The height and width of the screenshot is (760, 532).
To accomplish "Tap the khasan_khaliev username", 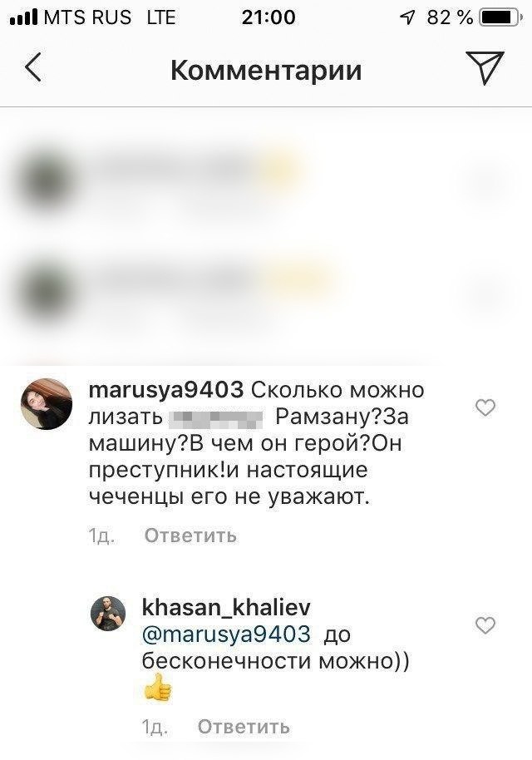I will click(x=226, y=608).
